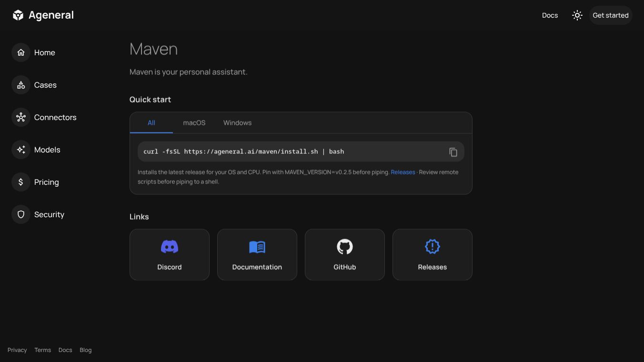Click the Links section heading
The width and height of the screenshot is (644, 362).
click(x=139, y=217)
